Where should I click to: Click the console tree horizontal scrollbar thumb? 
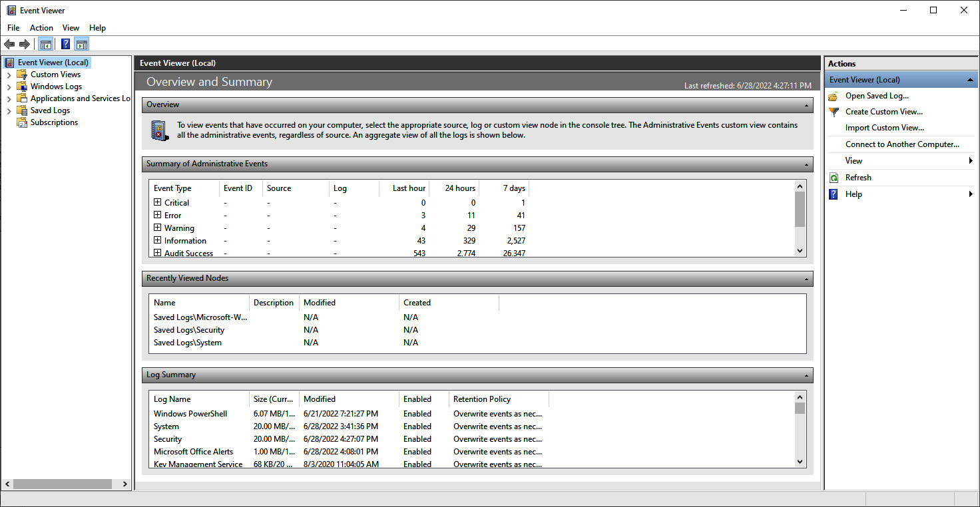[x=62, y=484]
